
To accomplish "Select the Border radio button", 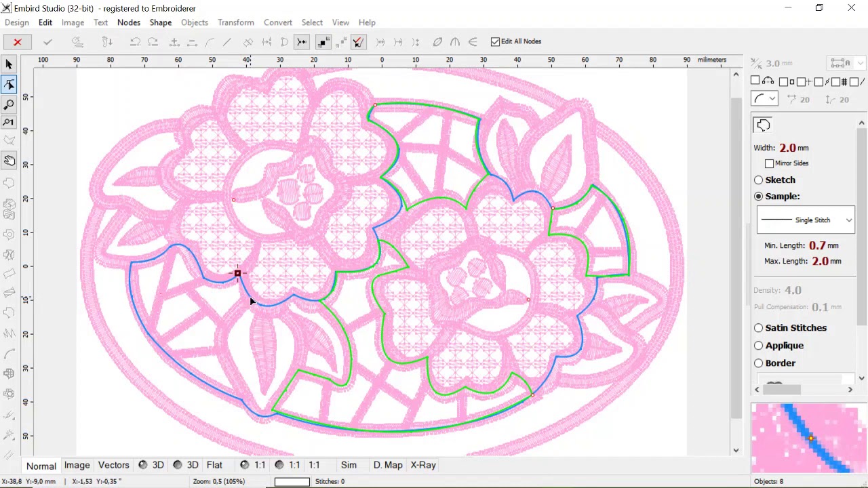I will [758, 363].
